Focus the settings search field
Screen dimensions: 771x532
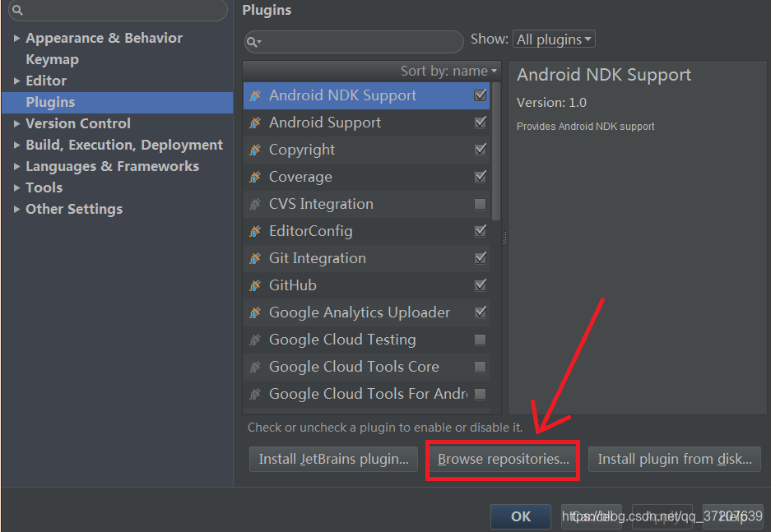(x=118, y=10)
